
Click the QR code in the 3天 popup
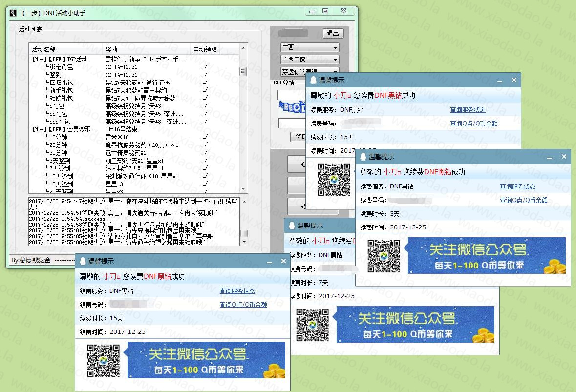384,256
